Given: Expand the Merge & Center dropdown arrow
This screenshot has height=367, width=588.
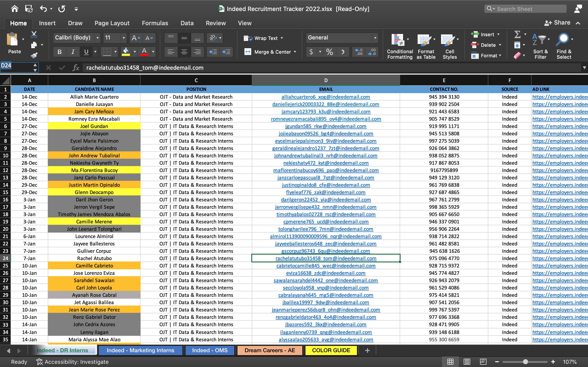Looking at the screenshot, I should 295,52.
